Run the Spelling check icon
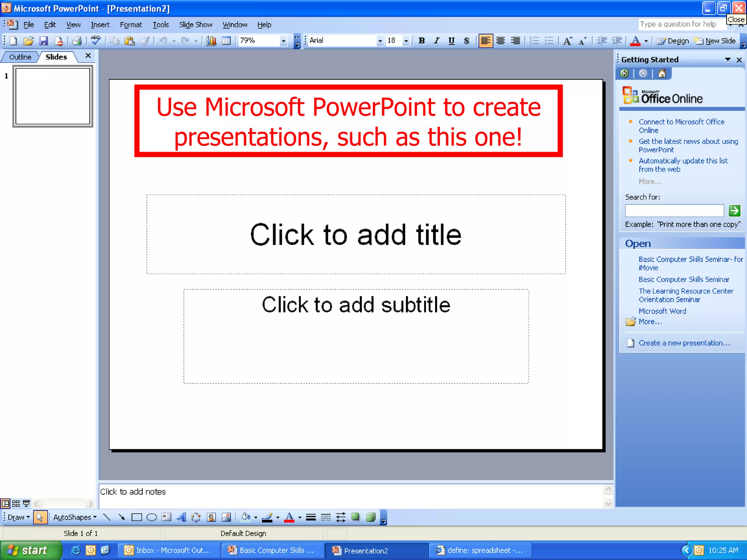 tap(96, 40)
